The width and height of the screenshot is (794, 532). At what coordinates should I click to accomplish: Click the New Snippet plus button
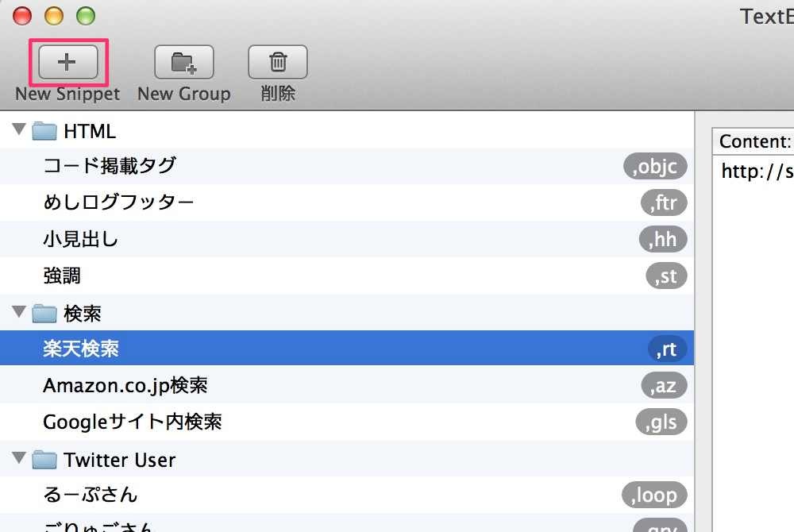coord(67,62)
